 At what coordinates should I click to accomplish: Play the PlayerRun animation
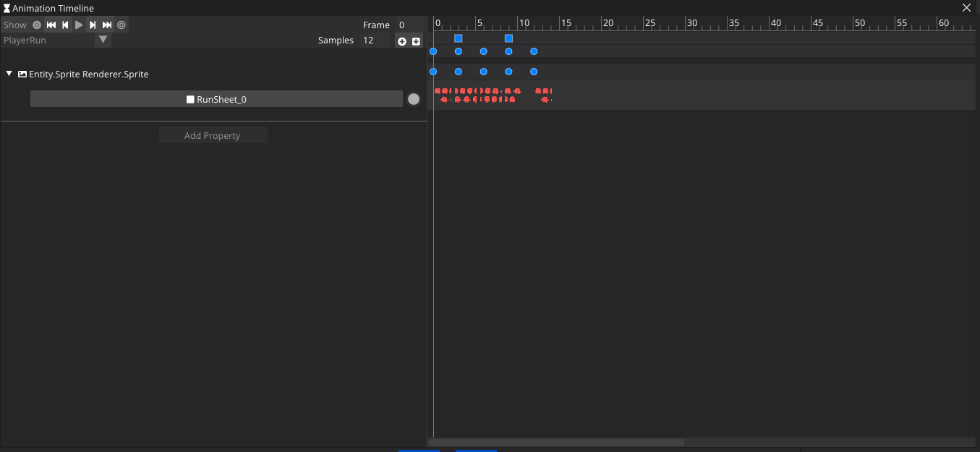(80, 25)
